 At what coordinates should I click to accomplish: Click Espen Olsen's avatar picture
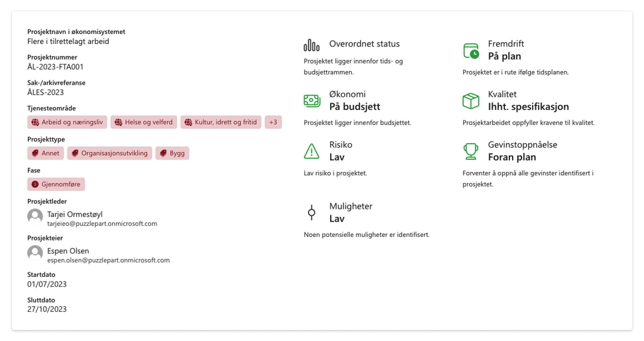pos(35,253)
